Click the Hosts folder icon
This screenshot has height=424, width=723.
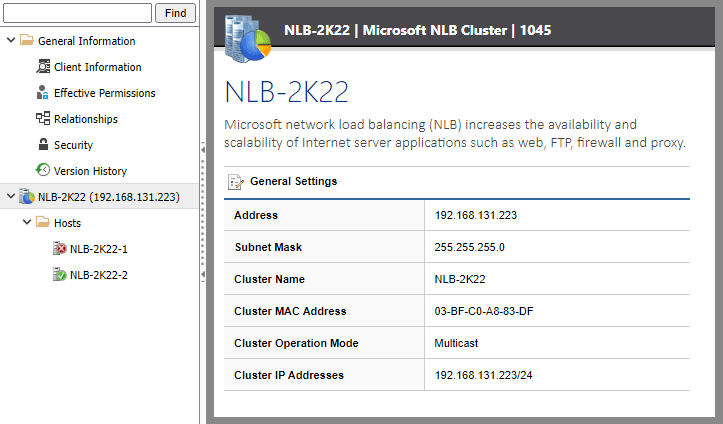tap(43, 222)
